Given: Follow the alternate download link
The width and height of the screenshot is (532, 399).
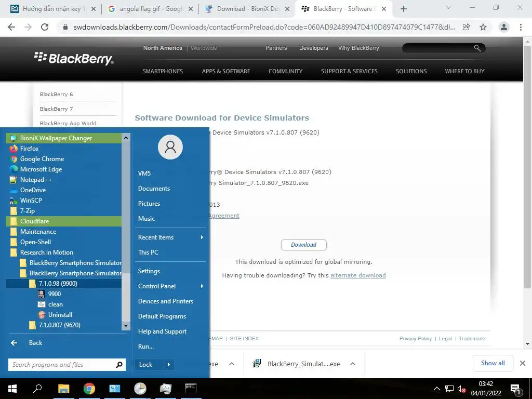Looking at the screenshot, I should click(358, 275).
